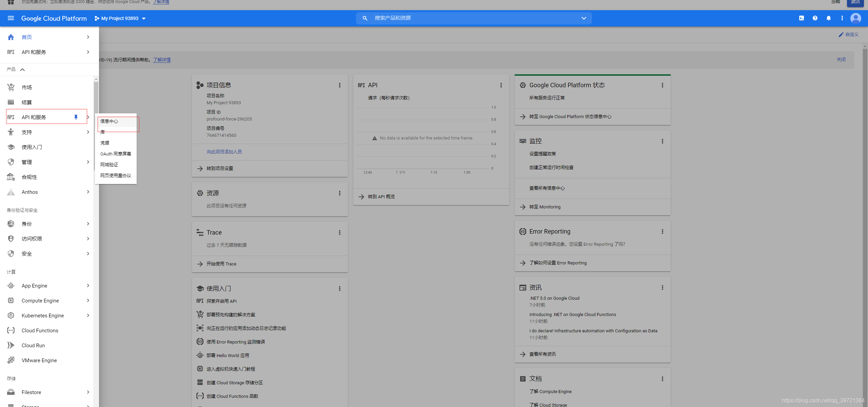Open 项目信息 card options menu
This screenshot has height=407, width=868.
coord(339,85)
